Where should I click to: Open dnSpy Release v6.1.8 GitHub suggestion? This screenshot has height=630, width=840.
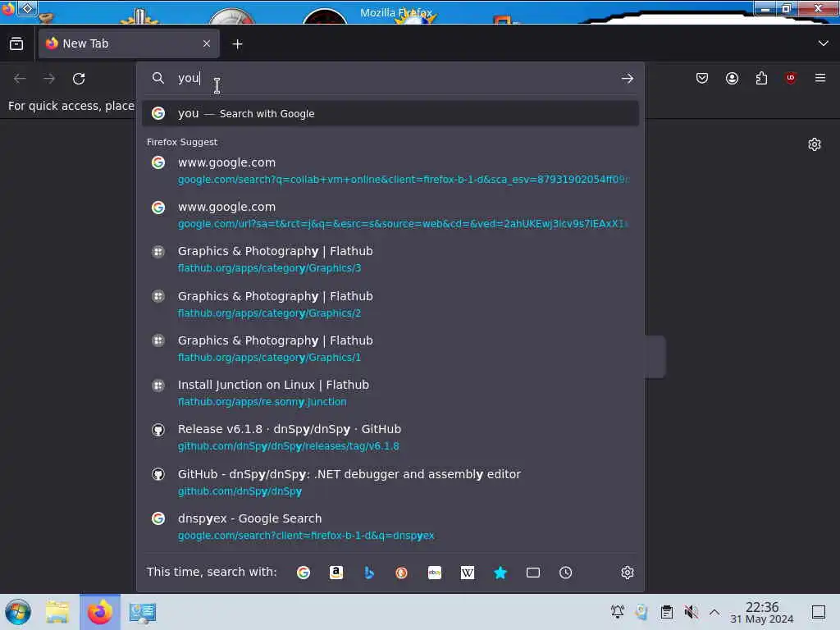pyautogui.click(x=390, y=437)
